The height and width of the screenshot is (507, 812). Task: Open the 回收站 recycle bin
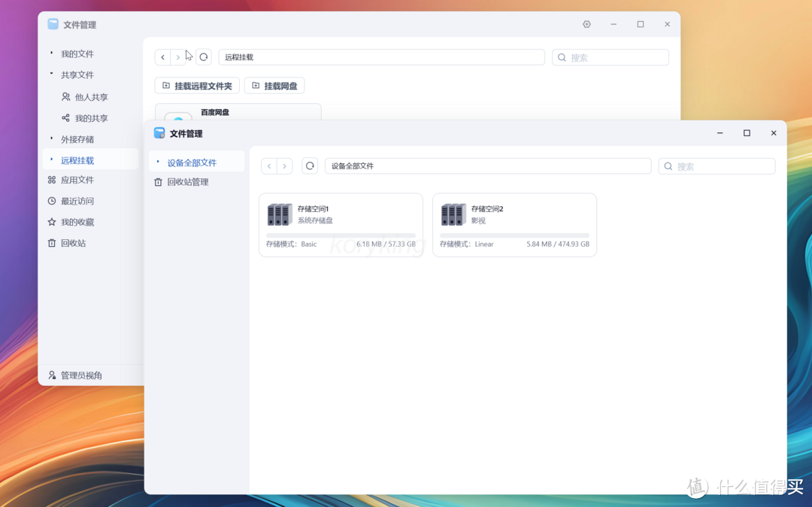point(72,242)
